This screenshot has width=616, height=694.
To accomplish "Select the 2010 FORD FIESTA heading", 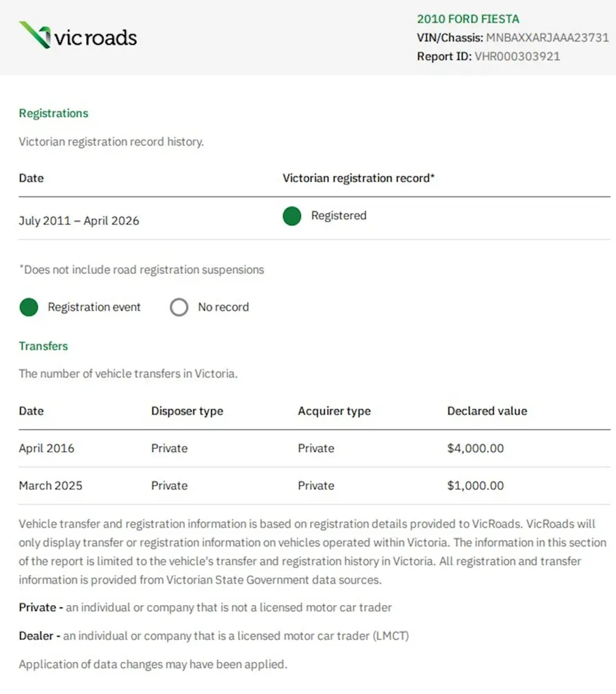I will pyautogui.click(x=467, y=19).
